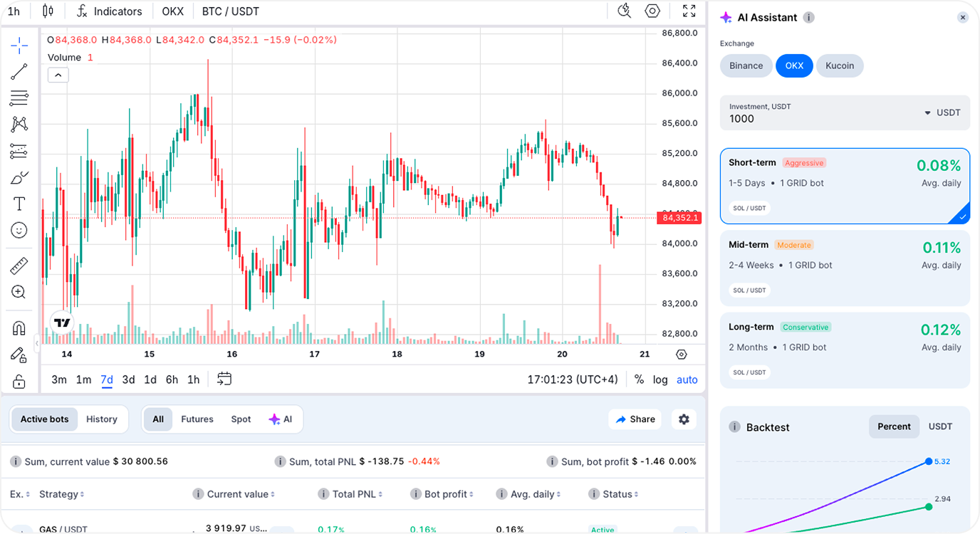Screen dimensions: 980x534
Task: Toggle the magnifier zoom-in tool
Action: pyautogui.click(x=19, y=292)
